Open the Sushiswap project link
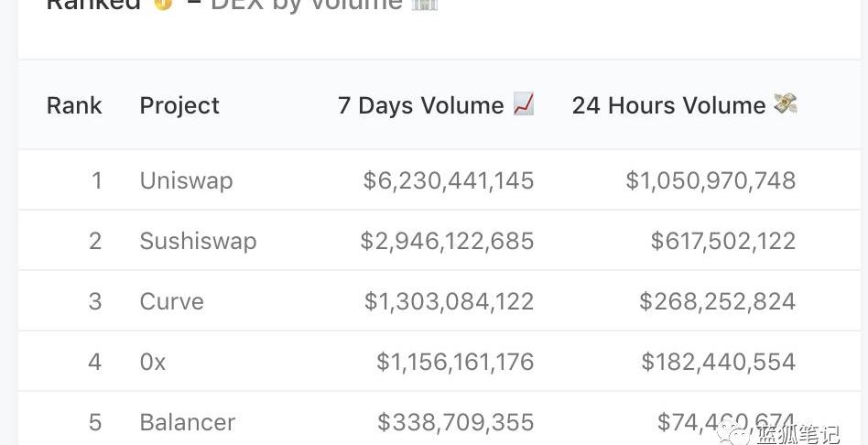Image resolution: width=868 pixels, height=445 pixels. 198,242
